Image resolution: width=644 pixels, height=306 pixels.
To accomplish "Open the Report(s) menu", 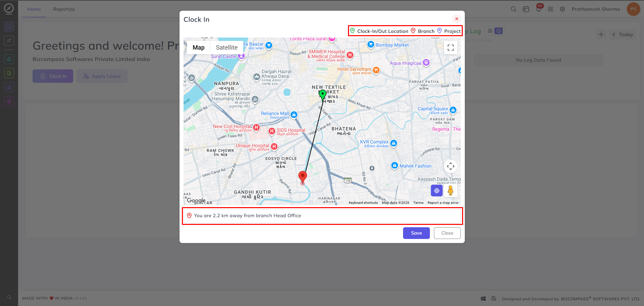I will click(64, 9).
